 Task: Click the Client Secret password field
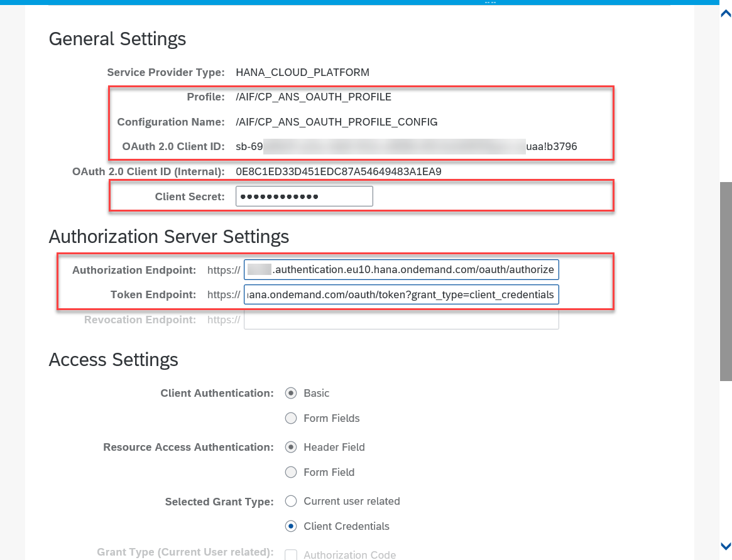pos(304,196)
